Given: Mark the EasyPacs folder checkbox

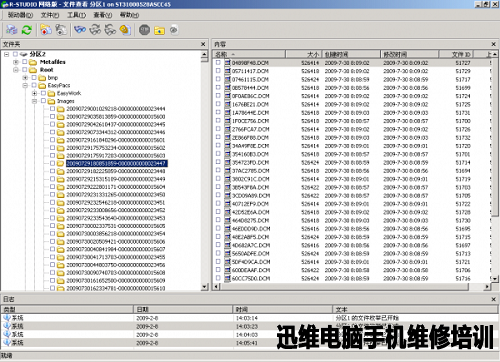Looking at the screenshot, I should 34,85.
